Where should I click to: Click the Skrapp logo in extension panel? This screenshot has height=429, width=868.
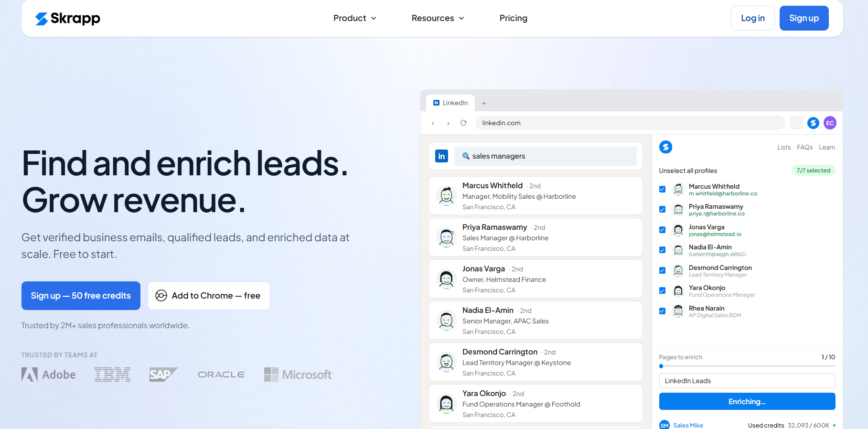665,147
